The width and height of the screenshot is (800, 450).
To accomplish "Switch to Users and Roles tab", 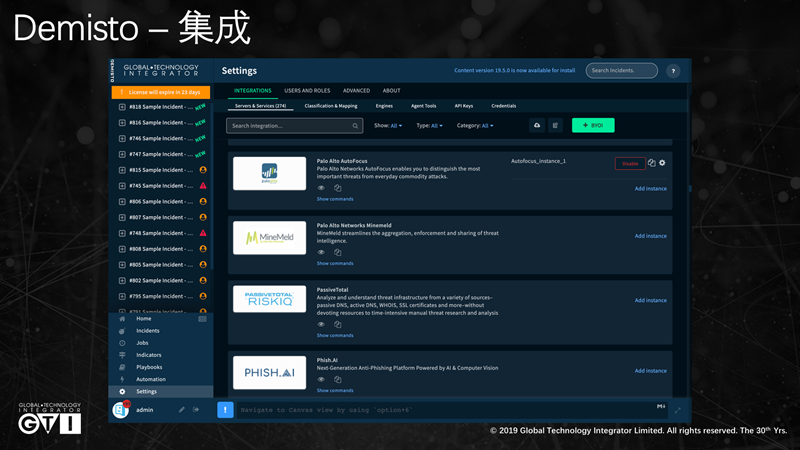I will point(307,91).
